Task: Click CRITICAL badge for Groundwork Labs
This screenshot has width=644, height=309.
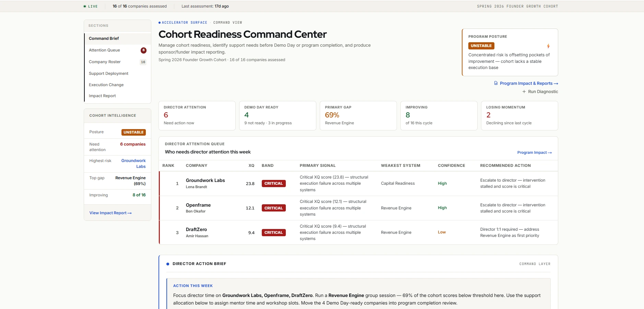Action: click(273, 183)
